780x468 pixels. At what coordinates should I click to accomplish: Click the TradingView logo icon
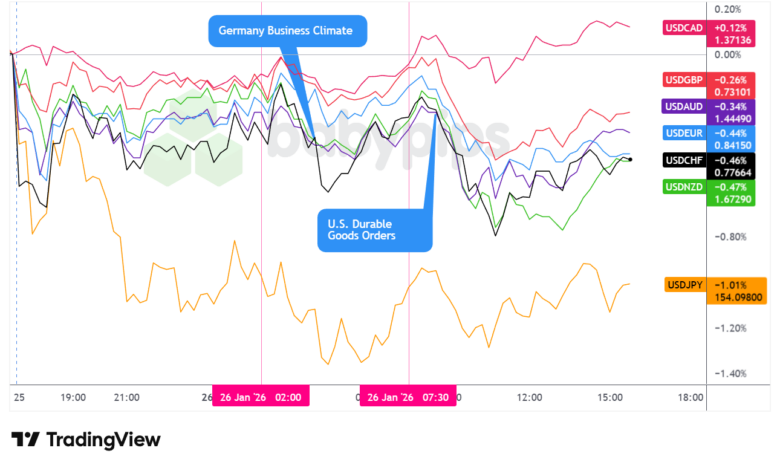point(25,440)
